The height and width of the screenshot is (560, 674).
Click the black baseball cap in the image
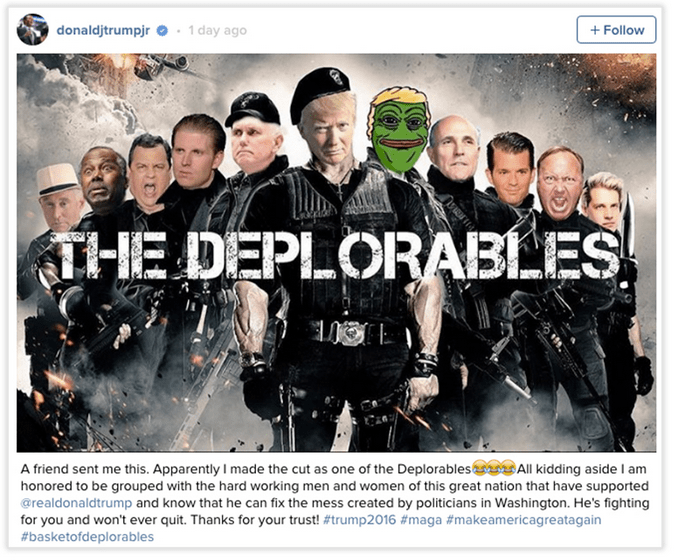[x=252, y=110]
